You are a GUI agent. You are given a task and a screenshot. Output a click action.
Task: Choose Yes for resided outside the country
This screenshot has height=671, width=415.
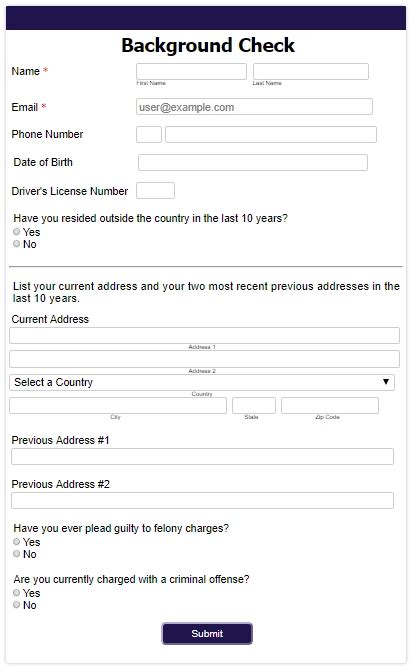17,232
